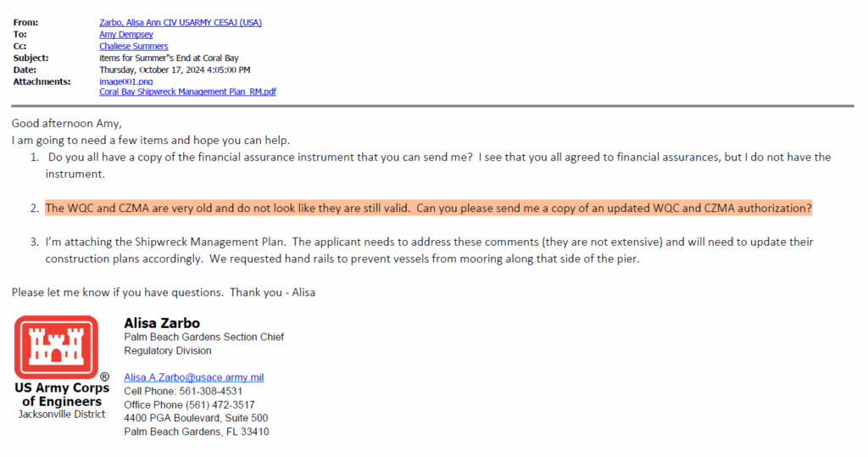Open Coral Bay Shipwreck Management Plan PDF
The image size is (868, 457).
click(x=187, y=92)
